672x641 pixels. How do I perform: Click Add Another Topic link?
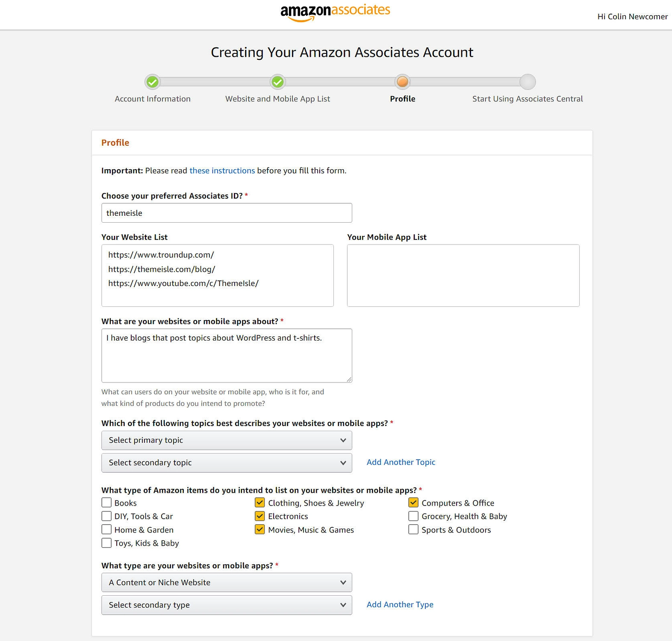(401, 462)
